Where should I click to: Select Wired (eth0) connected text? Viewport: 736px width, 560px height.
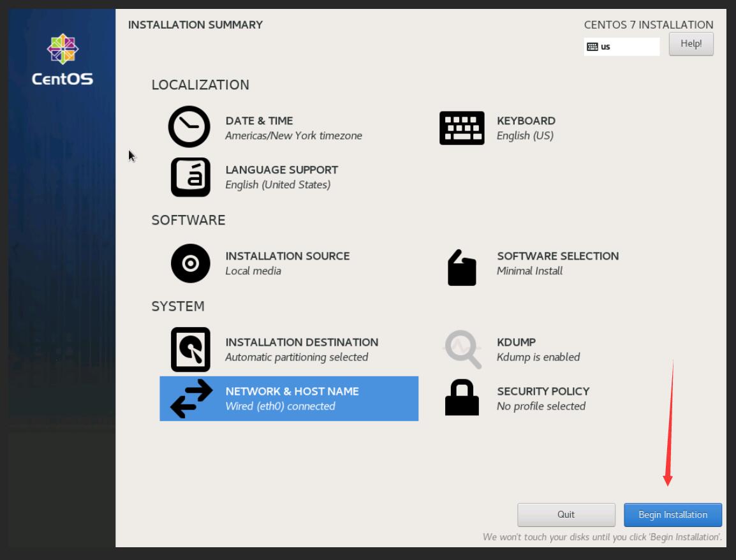pyautogui.click(x=280, y=406)
